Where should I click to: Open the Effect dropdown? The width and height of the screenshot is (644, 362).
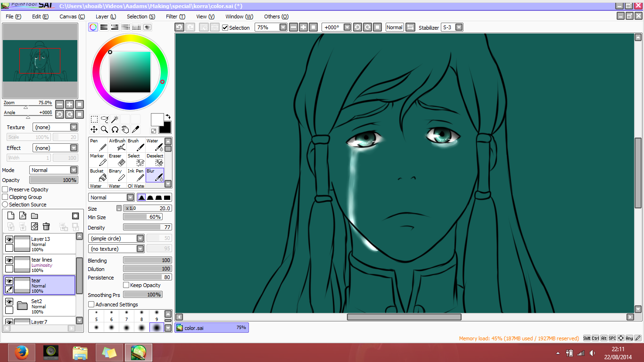(55, 148)
